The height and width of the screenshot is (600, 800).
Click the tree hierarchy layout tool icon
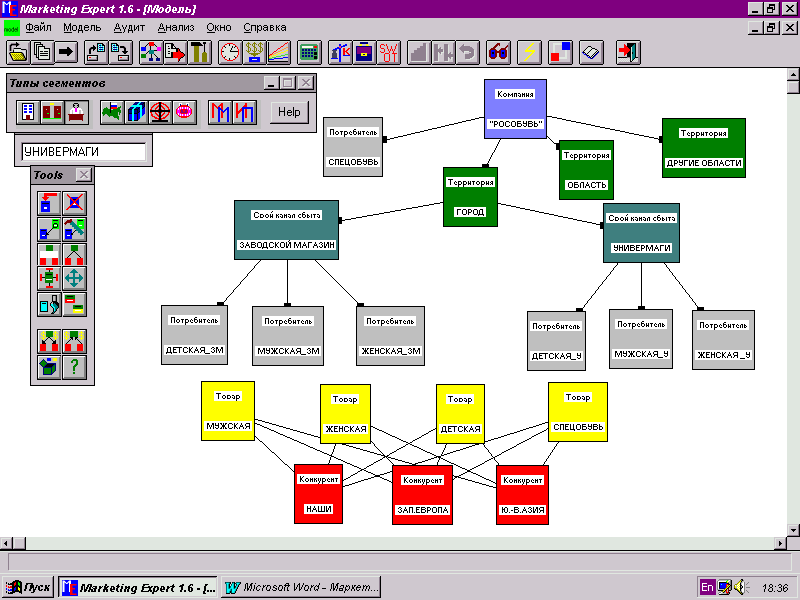pyautogui.click(x=74, y=254)
